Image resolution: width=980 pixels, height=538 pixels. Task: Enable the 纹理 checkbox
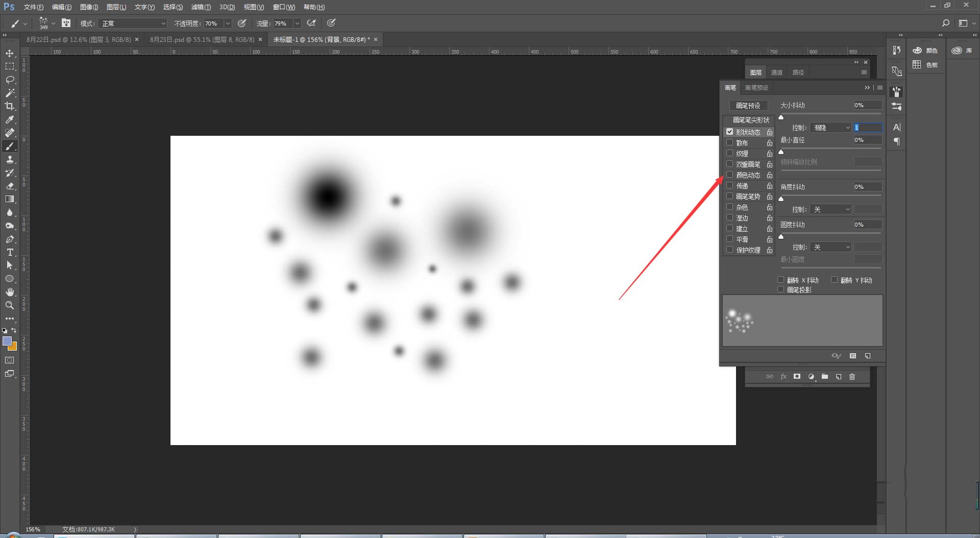point(730,153)
